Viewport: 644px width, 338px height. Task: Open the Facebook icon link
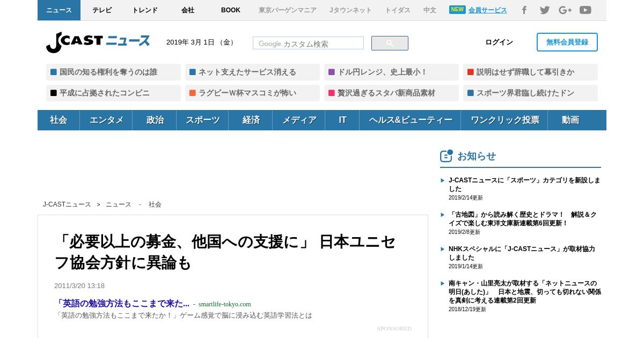(524, 10)
